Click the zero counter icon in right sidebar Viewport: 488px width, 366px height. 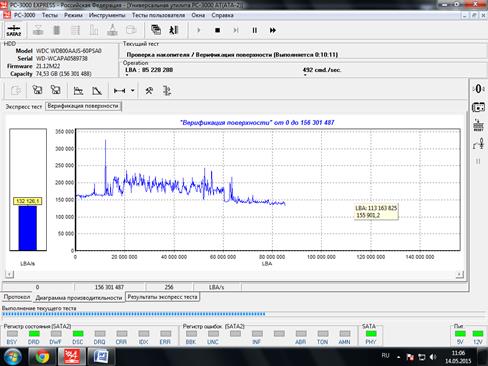(478, 89)
